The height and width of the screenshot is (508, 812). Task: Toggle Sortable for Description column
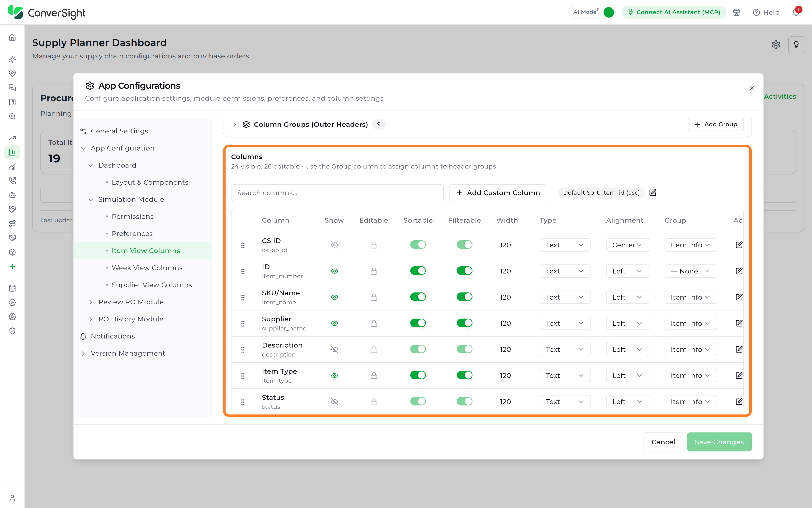tap(418, 349)
